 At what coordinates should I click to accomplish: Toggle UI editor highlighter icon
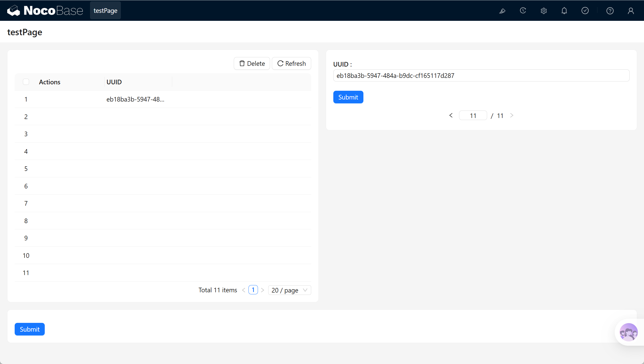coord(502,11)
